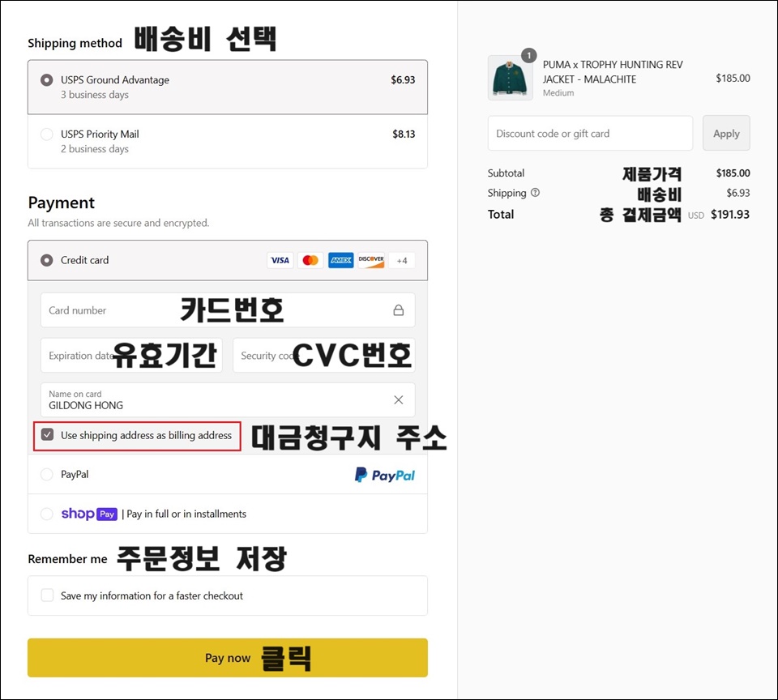The image size is (778, 700).
Task: Click the PUMA x TROPHY HUNTING product title
Action: [x=613, y=72]
